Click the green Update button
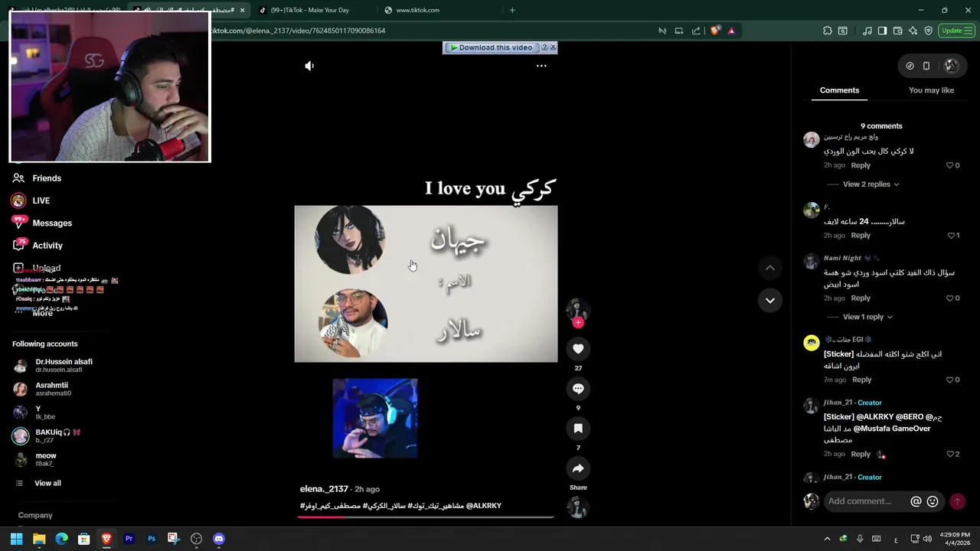Image resolution: width=980 pixels, height=551 pixels. click(956, 31)
